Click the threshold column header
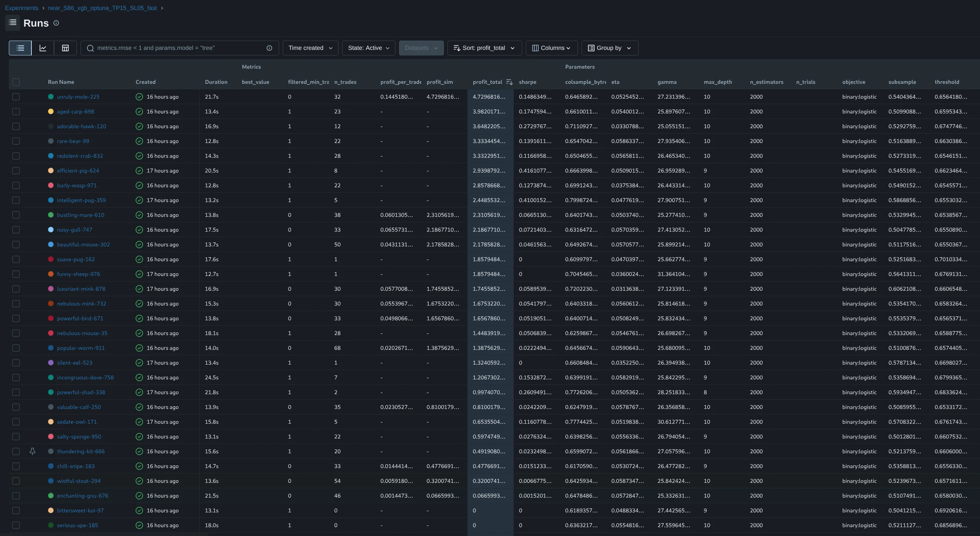980x536 pixels. [x=947, y=82]
